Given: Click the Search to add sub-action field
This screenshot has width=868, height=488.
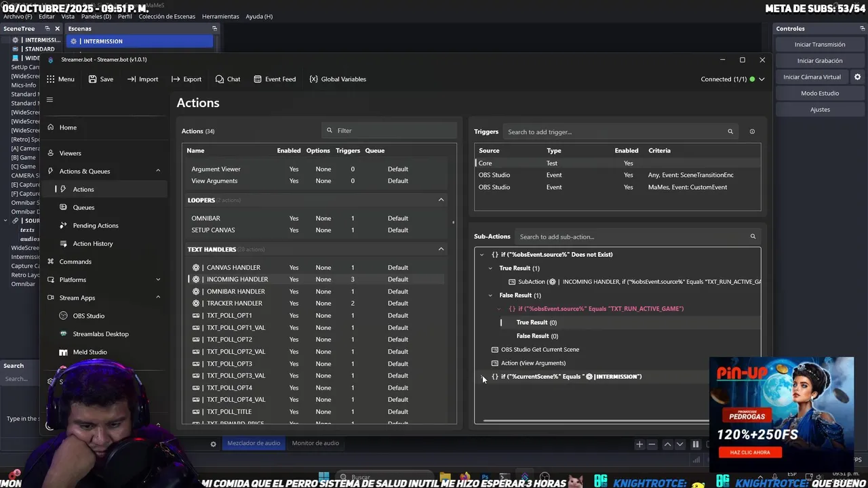Looking at the screenshot, I should click(631, 237).
